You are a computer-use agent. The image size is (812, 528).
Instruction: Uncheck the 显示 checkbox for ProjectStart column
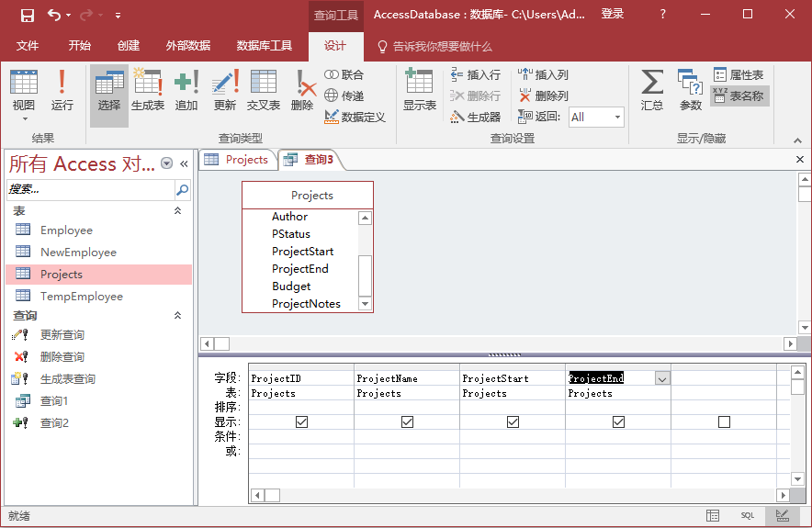(x=513, y=422)
